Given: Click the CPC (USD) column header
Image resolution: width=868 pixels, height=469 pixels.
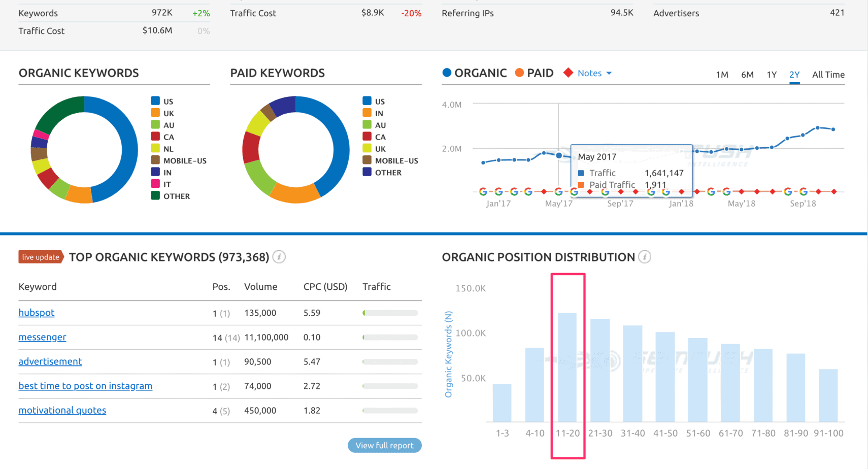Looking at the screenshot, I should click(x=325, y=287).
